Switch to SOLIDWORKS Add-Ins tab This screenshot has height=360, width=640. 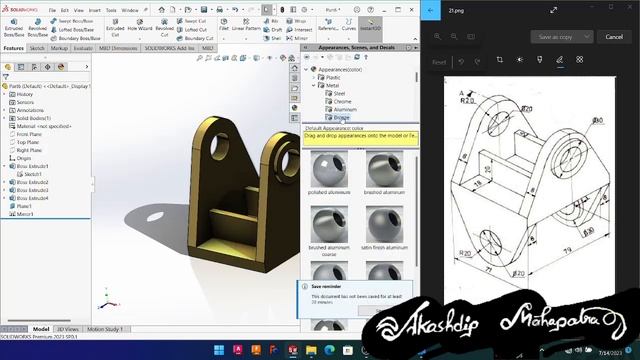pyautogui.click(x=169, y=48)
